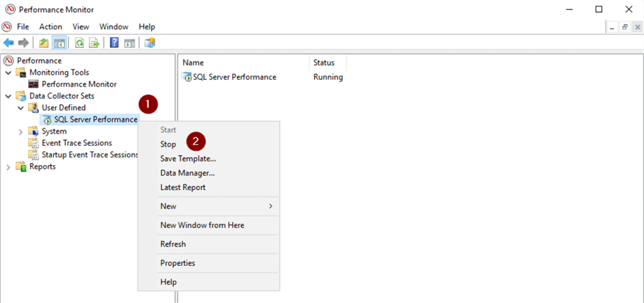Select SQL Server Performance name in list
The height and width of the screenshot is (303, 644).
click(235, 77)
